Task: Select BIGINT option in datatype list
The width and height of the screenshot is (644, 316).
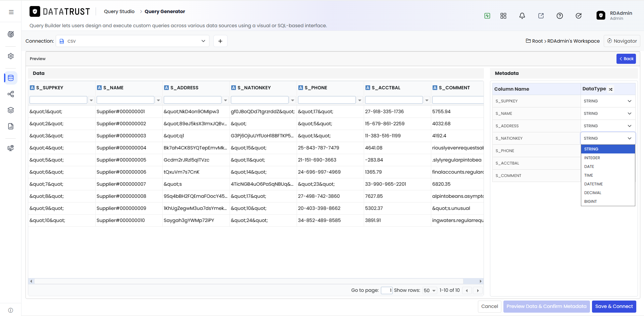Action: click(608, 201)
